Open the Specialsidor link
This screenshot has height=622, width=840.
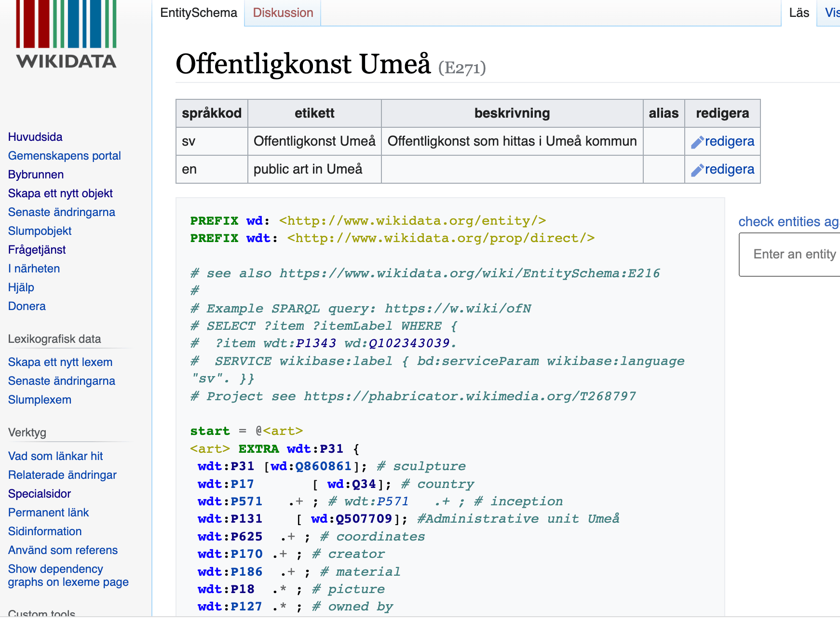click(x=39, y=494)
